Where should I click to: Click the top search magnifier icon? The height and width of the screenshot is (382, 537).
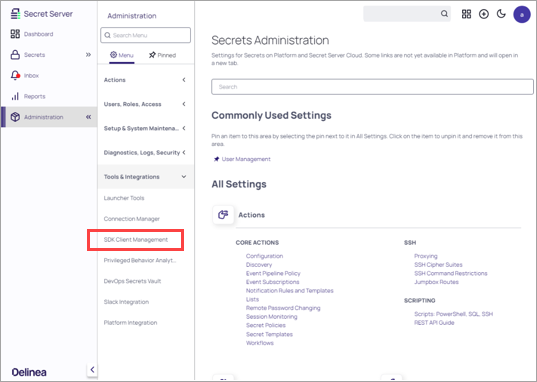(x=444, y=14)
